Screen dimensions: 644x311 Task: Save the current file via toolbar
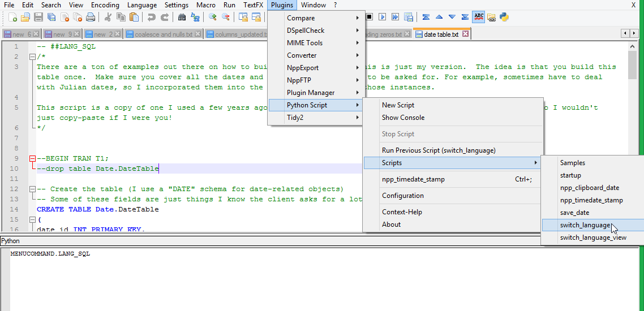[38, 17]
